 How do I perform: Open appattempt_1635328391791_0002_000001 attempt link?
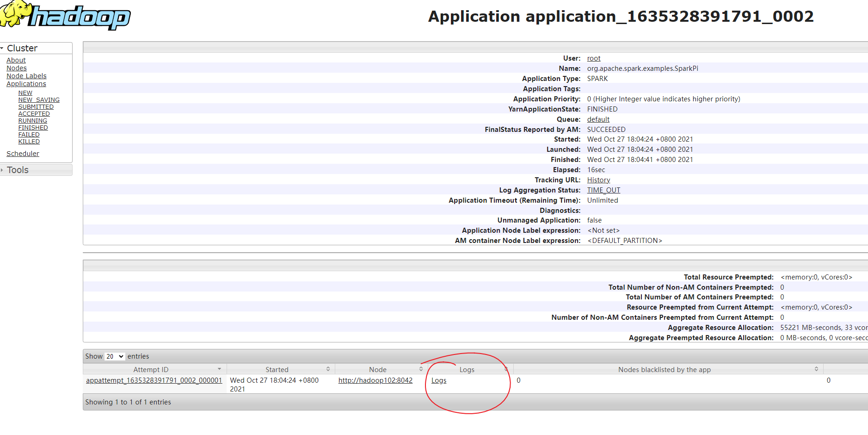[x=154, y=380]
